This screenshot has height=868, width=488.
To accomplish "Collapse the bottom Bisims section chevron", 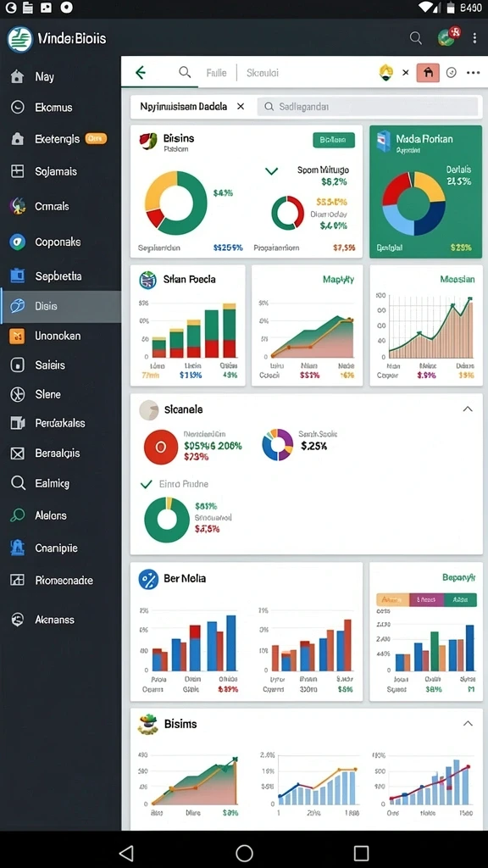I will point(468,724).
